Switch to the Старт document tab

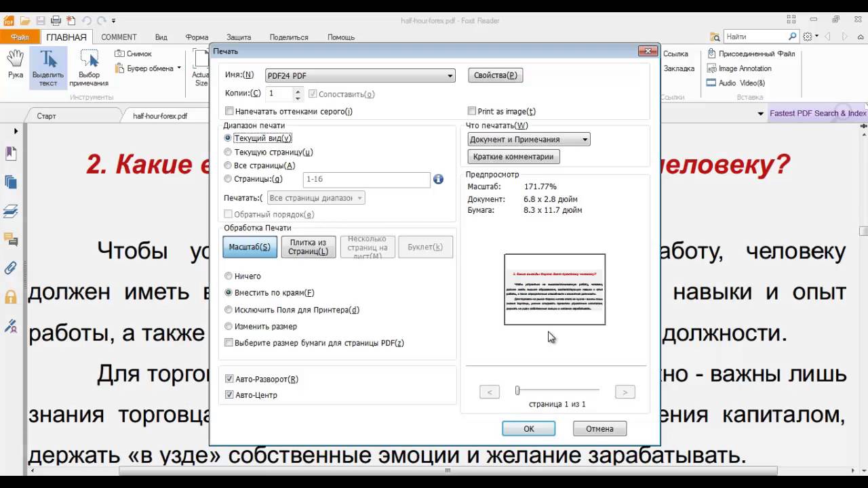(x=47, y=116)
